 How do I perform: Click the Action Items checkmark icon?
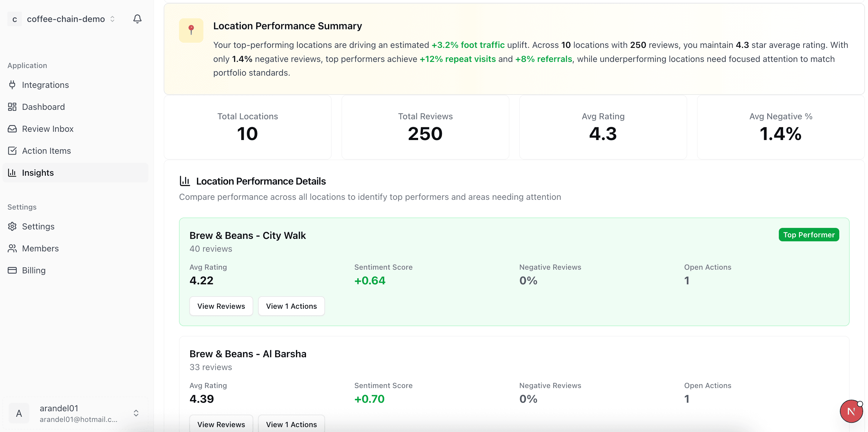pyautogui.click(x=12, y=150)
